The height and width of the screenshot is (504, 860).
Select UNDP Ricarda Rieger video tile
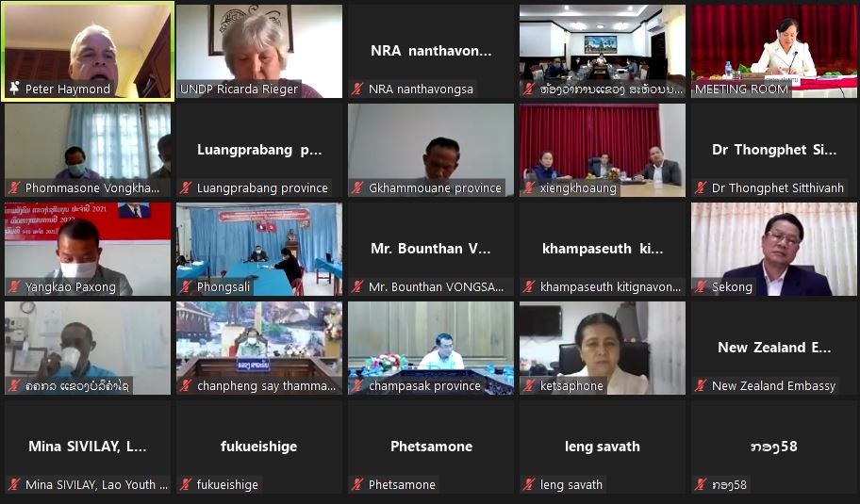259,52
